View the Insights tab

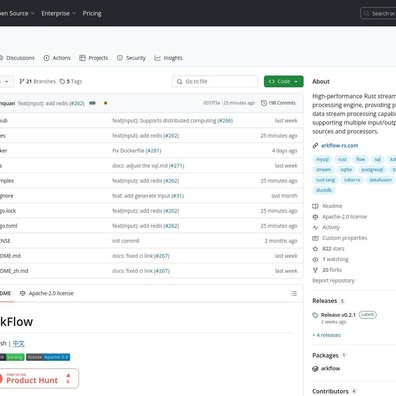click(168, 58)
